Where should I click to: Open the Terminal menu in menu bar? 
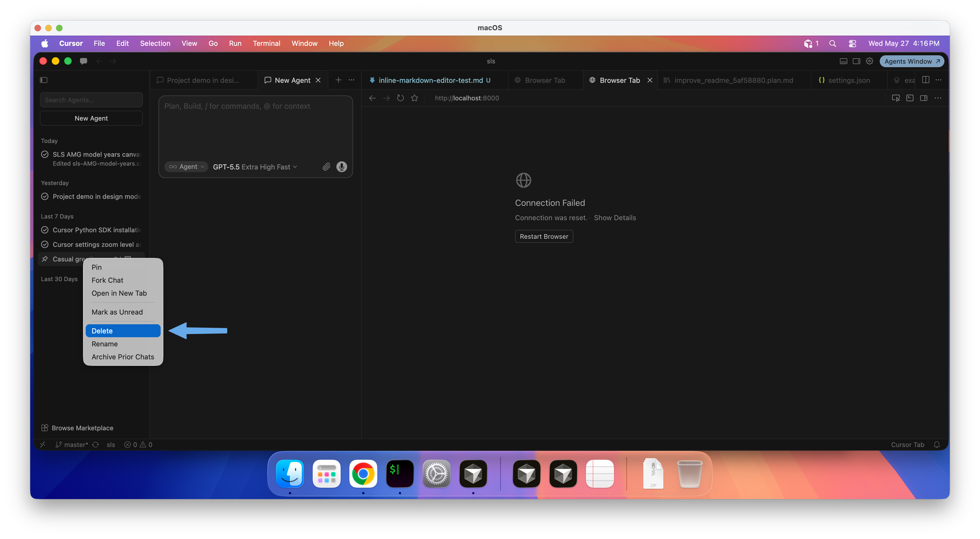pyautogui.click(x=266, y=43)
